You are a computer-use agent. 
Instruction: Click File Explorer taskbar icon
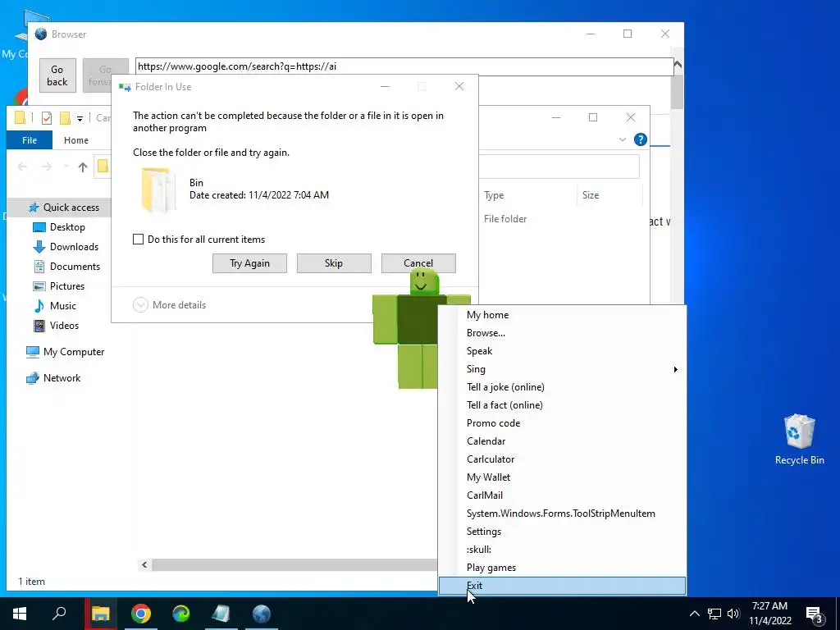click(x=100, y=614)
